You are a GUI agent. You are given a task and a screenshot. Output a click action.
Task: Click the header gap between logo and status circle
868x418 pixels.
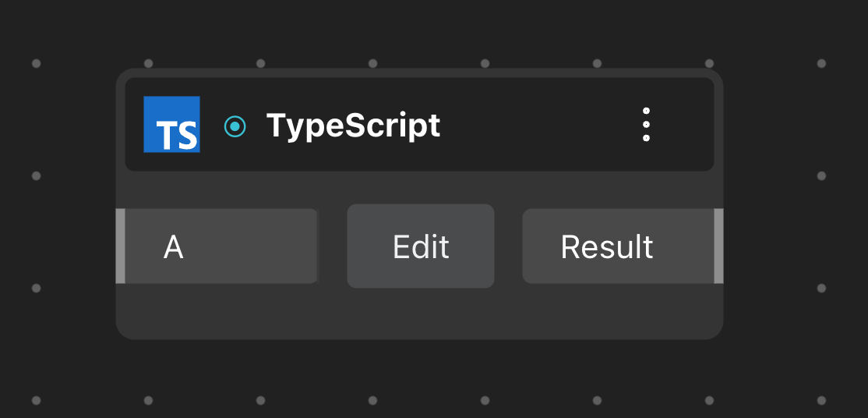coord(212,125)
